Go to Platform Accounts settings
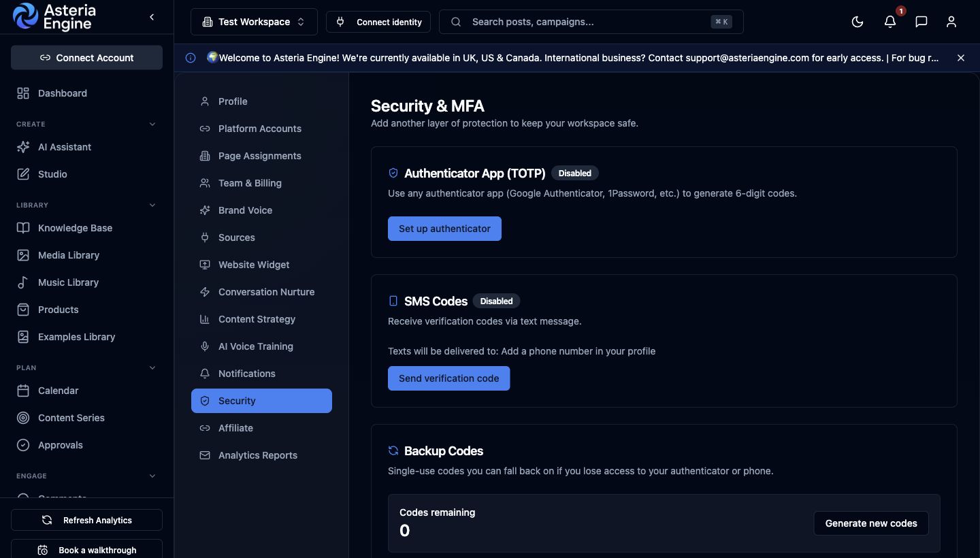 261,129
